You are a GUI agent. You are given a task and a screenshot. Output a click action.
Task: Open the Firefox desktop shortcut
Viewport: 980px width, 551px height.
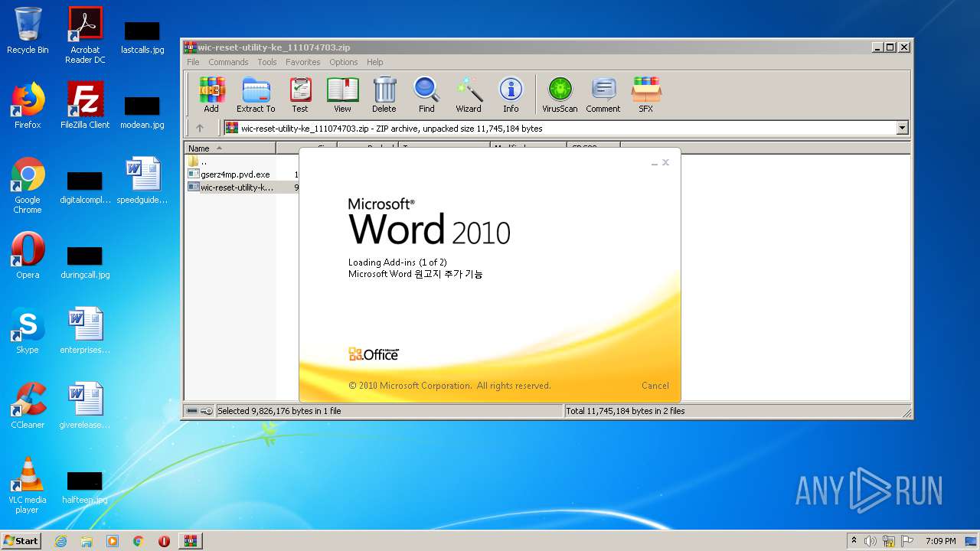pyautogui.click(x=28, y=106)
